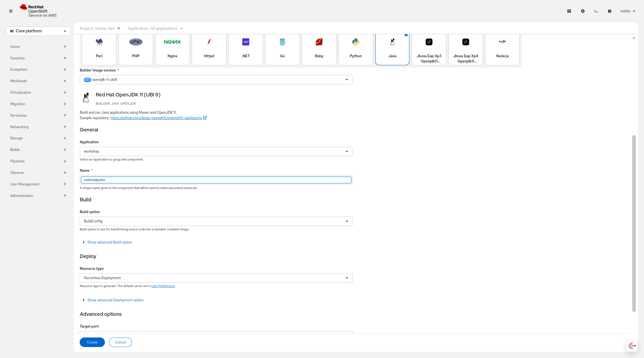This screenshot has height=358, width=644.
Task: Open the help question mark menu
Action: click(x=610, y=11)
